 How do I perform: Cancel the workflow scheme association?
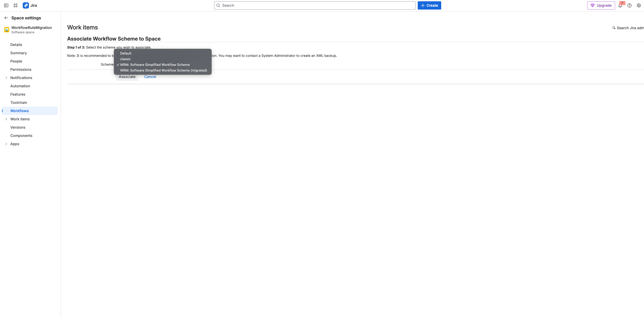point(150,76)
